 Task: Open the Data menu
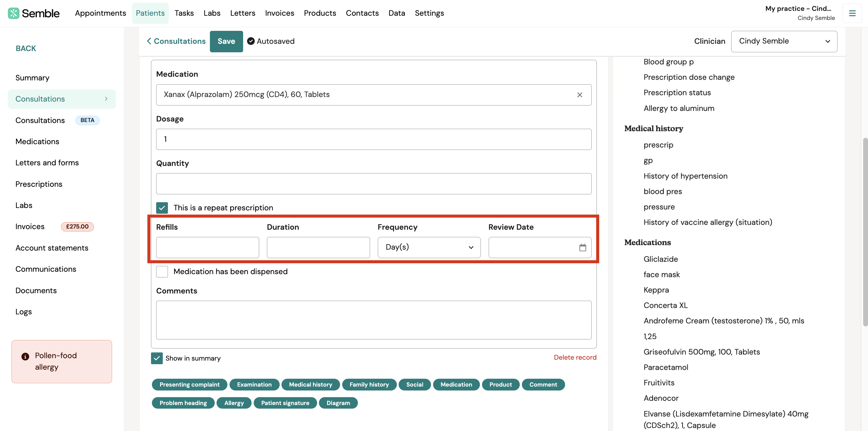tap(397, 13)
